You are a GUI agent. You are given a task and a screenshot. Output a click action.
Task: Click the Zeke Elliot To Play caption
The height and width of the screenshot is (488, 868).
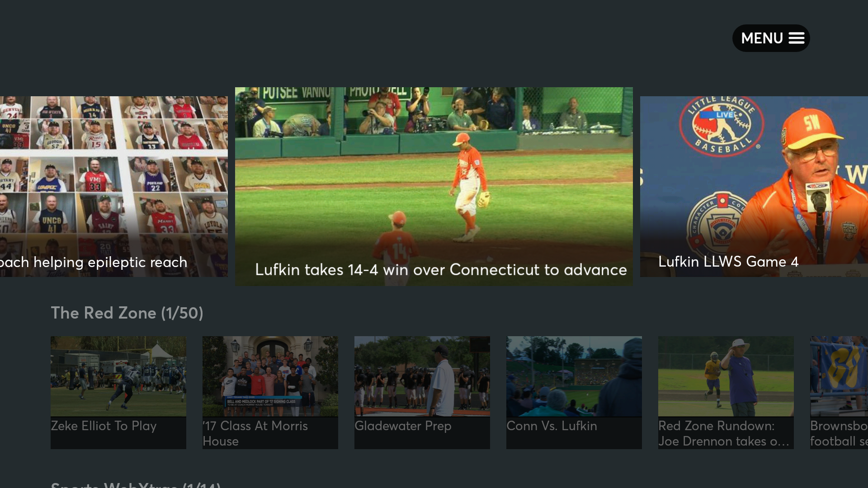tap(103, 426)
